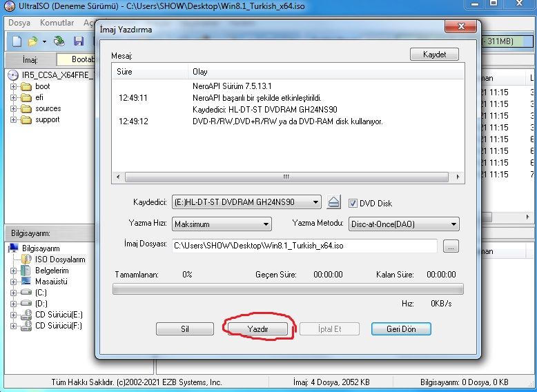Open the Komutlar menu
Image resolution: width=537 pixels, height=392 pixels.
coord(57,23)
